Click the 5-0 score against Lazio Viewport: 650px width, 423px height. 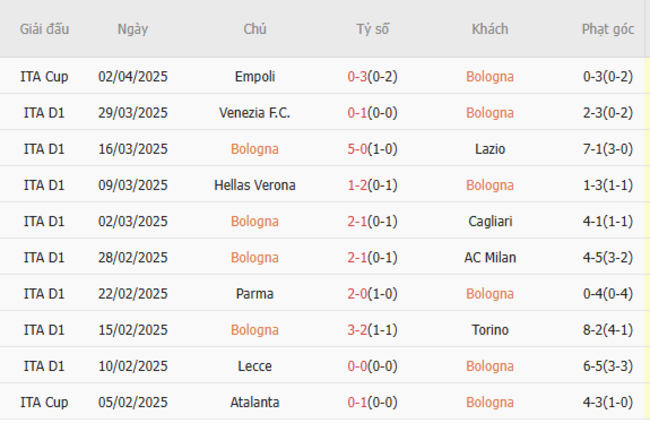(359, 149)
